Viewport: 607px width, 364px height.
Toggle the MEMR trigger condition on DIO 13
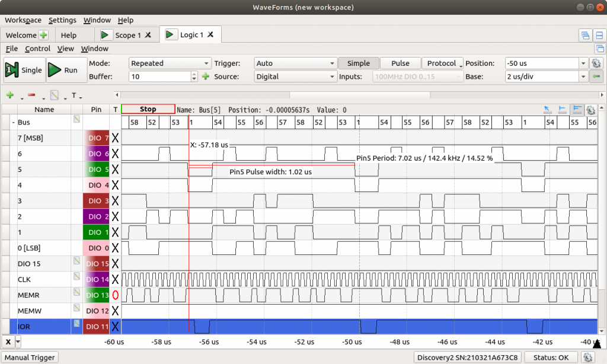(x=116, y=295)
